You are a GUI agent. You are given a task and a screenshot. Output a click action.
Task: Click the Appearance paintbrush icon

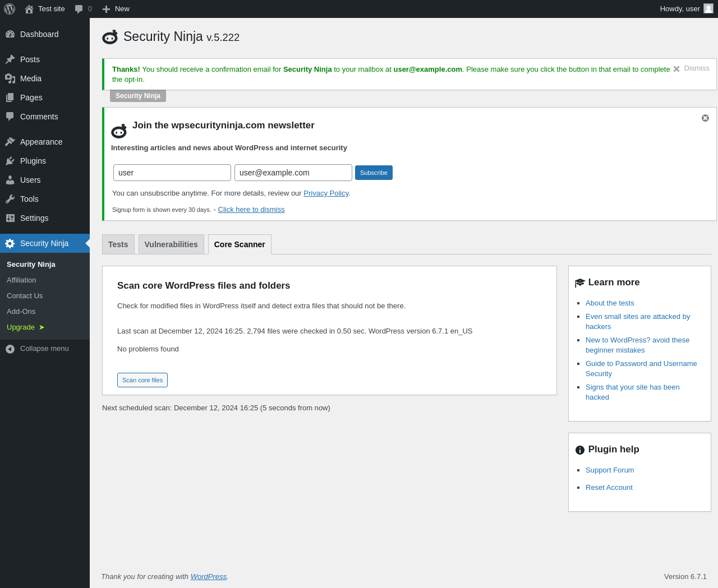[10, 142]
